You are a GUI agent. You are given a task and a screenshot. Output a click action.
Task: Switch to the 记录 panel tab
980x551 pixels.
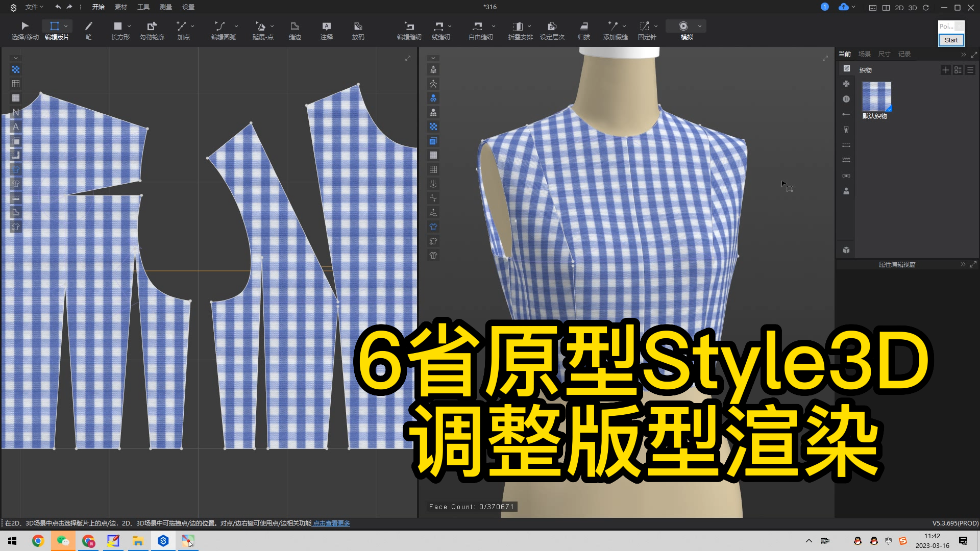(x=904, y=54)
